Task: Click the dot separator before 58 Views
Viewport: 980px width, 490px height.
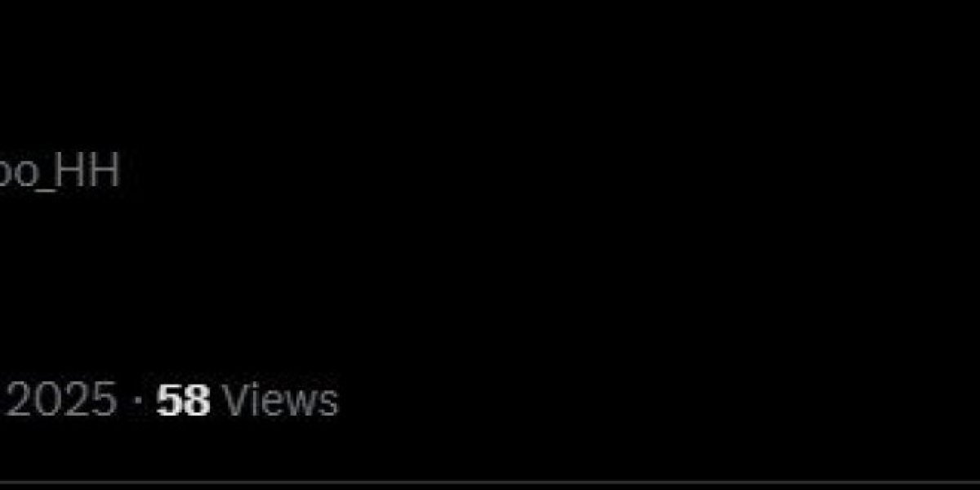Action: (136, 402)
